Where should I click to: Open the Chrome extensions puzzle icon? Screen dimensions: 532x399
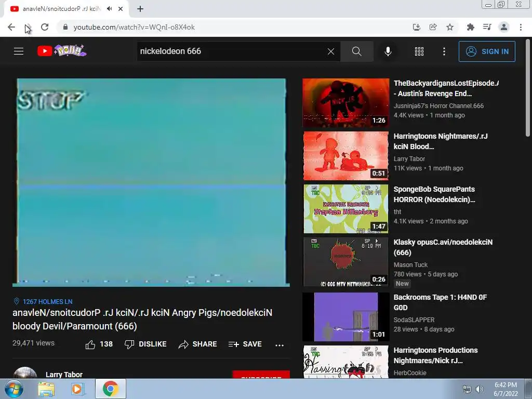(x=470, y=27)
